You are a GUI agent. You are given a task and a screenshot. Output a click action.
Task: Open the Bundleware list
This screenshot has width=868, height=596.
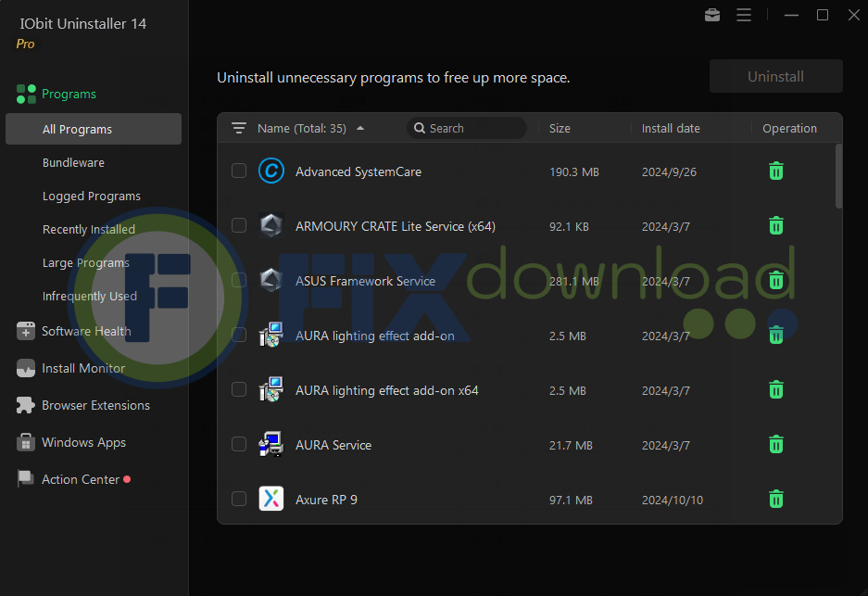pos(73,163)
